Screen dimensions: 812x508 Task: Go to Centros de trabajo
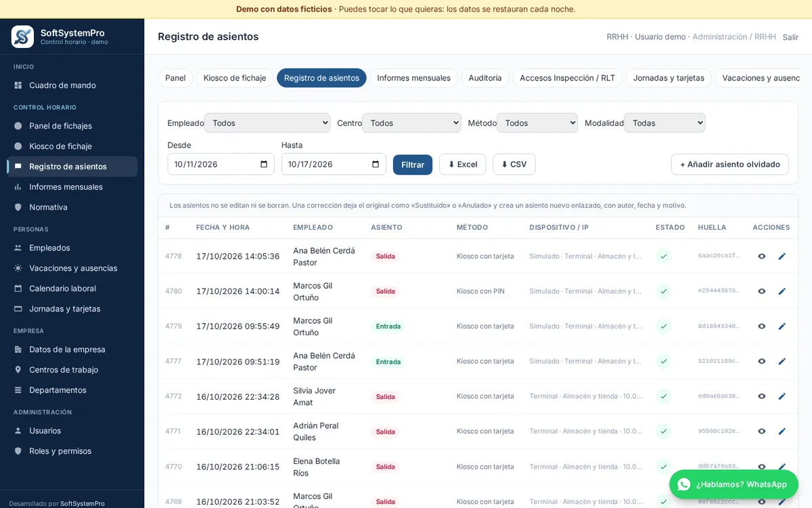coord(72,370)
